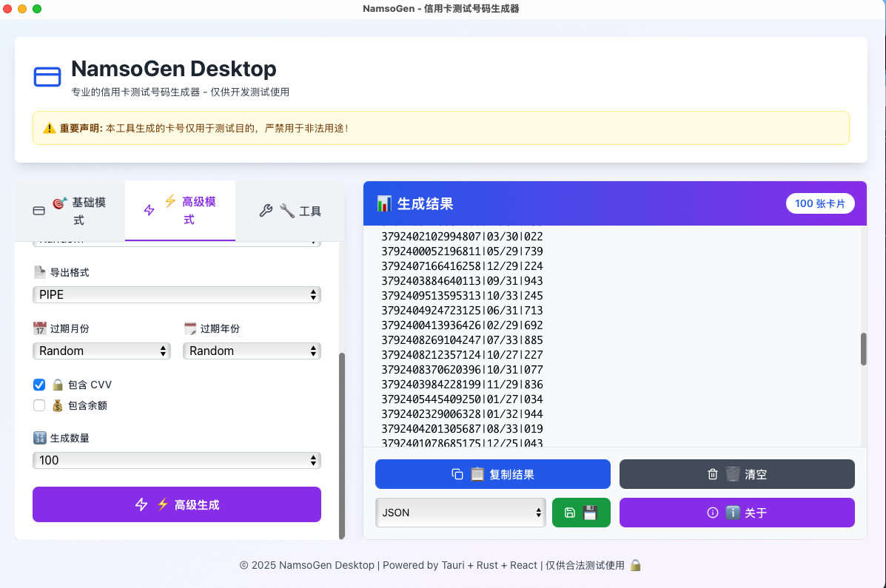The image size is (886, 588).
Task: Click the info icon on the 关于 button
Action: tap(713, 513)
